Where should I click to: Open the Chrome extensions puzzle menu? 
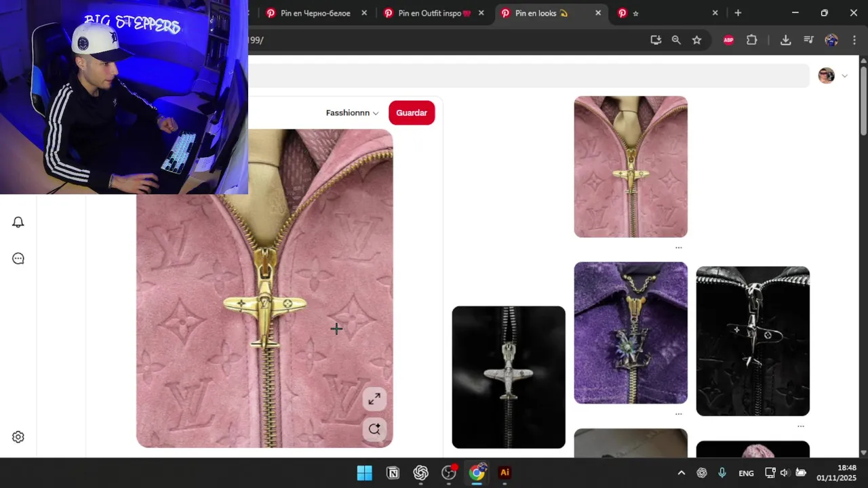[x=751, y=40]
